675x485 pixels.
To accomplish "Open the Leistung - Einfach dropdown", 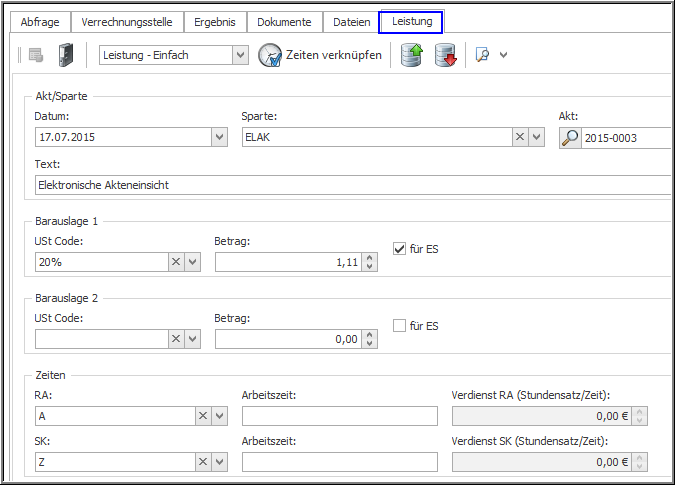I will pos(240,55).
